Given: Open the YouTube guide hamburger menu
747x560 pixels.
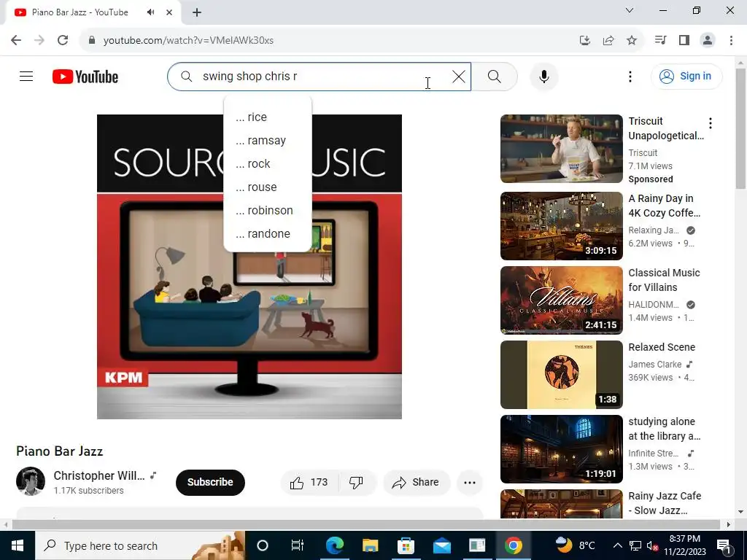Looking at the screenshot, I should coord(26,76).
